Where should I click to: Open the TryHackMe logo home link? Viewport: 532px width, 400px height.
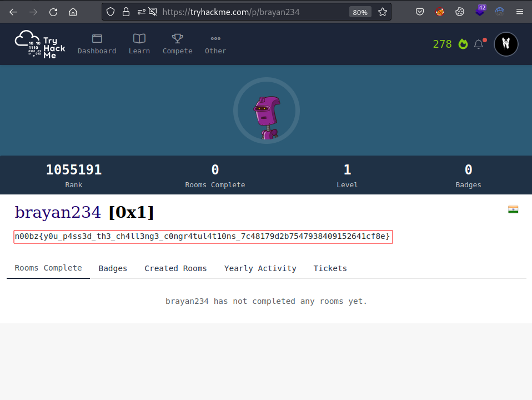coord(39,44)
